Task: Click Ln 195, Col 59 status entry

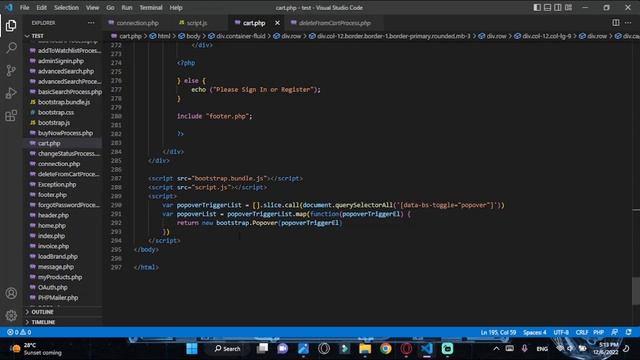Action: coord(498,332)
